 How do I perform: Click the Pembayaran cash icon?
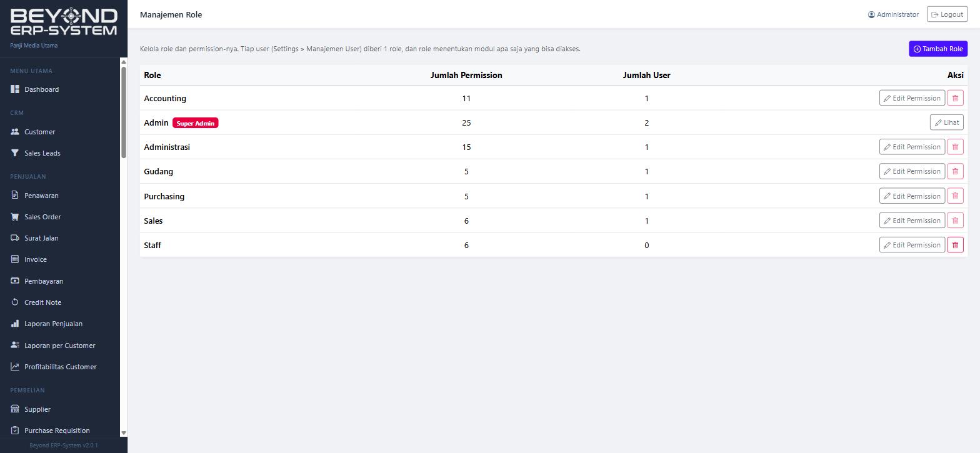[x=15, y=281]
